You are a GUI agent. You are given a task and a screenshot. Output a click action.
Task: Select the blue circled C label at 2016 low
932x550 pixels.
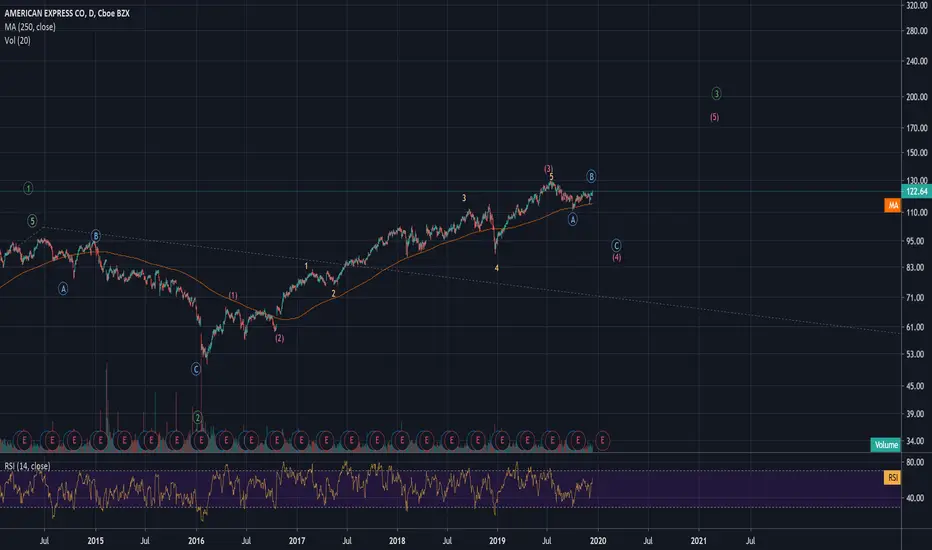point(196,369)
